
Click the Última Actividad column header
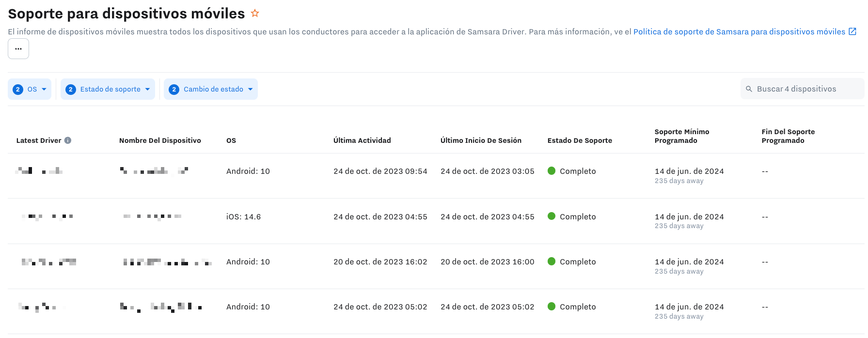pos(362,140)
